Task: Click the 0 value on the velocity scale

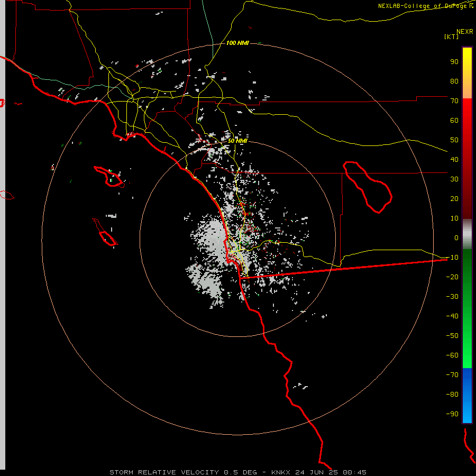Action: click(x=456, y=237)
